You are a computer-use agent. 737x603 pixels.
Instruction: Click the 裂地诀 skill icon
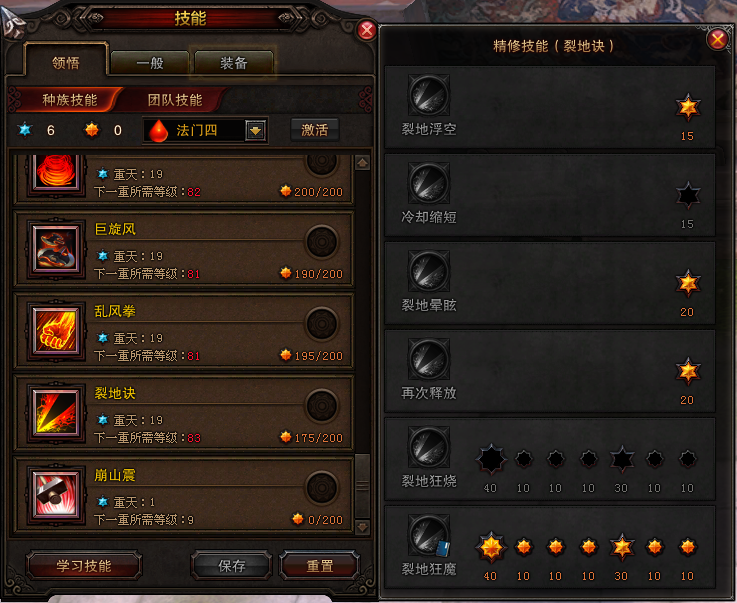56,413
